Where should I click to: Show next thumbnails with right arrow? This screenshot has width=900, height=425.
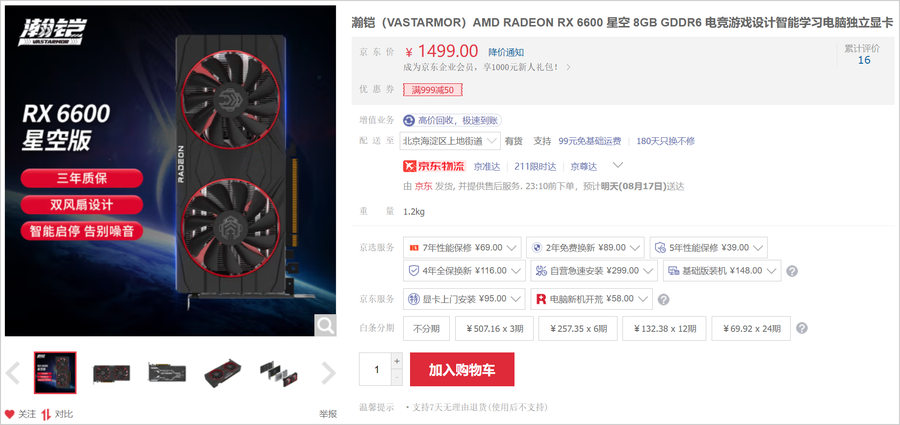tap(328, 373)
